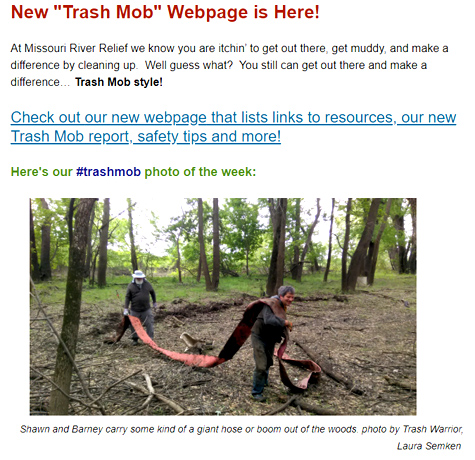
Task: Open the trash mob photo of the week
Action: click(x=223, y=306)
